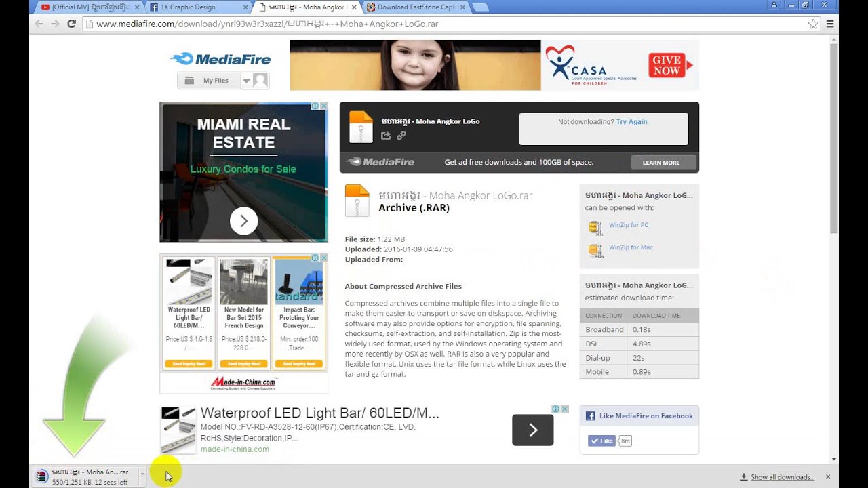
Task: Go forward in browser history
Action: 55,24
